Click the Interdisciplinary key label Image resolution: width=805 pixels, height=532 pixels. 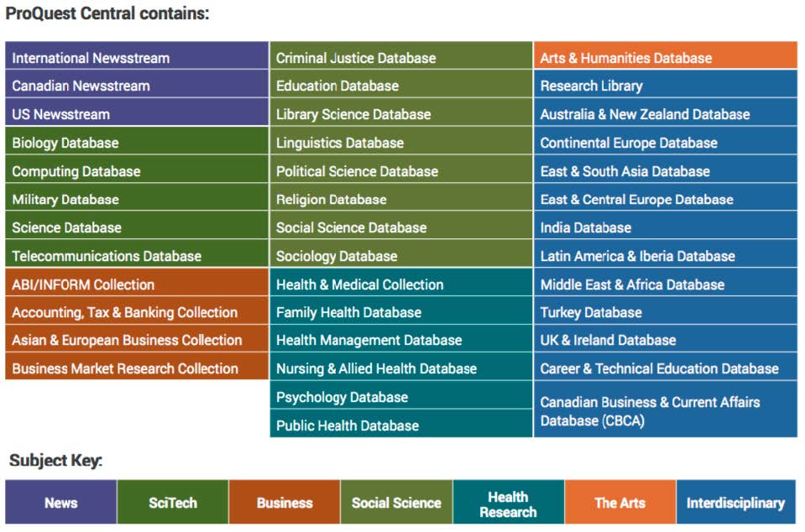pyautogui.click(x=735, y=503)
